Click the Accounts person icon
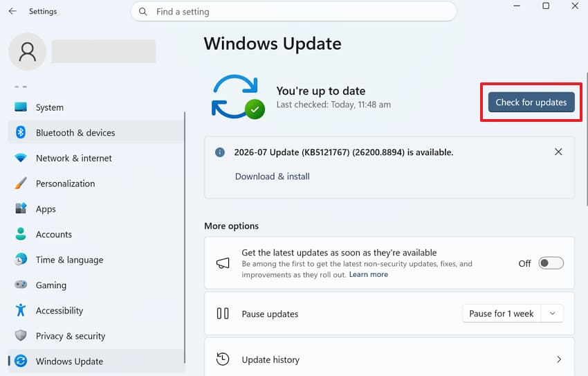 [21, 234]
